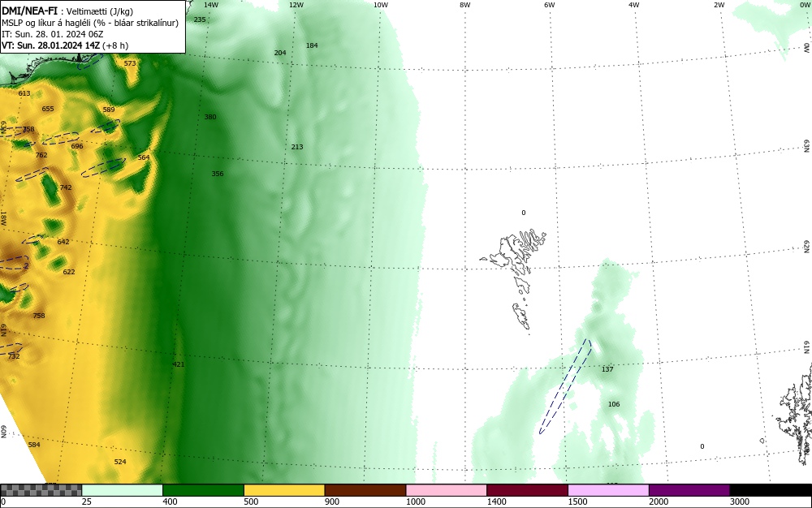
Task: Click the 622 CAPE value
Action: click(69, 272)
